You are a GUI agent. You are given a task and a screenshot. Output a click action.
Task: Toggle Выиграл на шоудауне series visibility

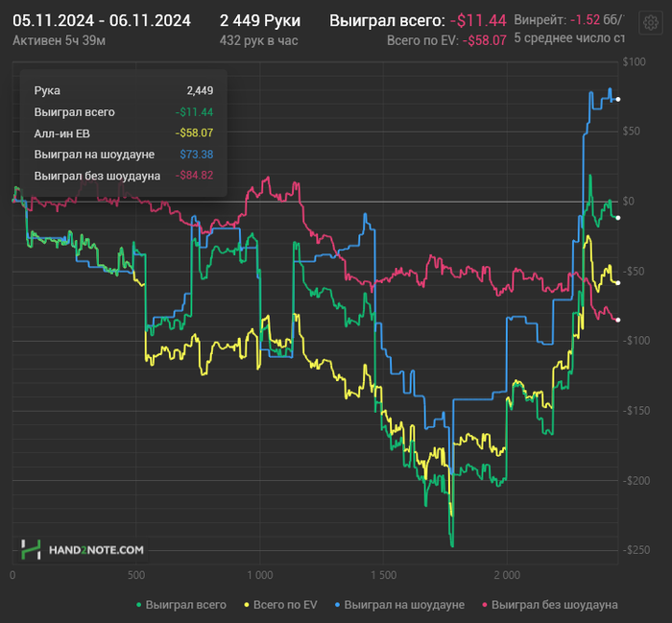[x=404, y=605]
